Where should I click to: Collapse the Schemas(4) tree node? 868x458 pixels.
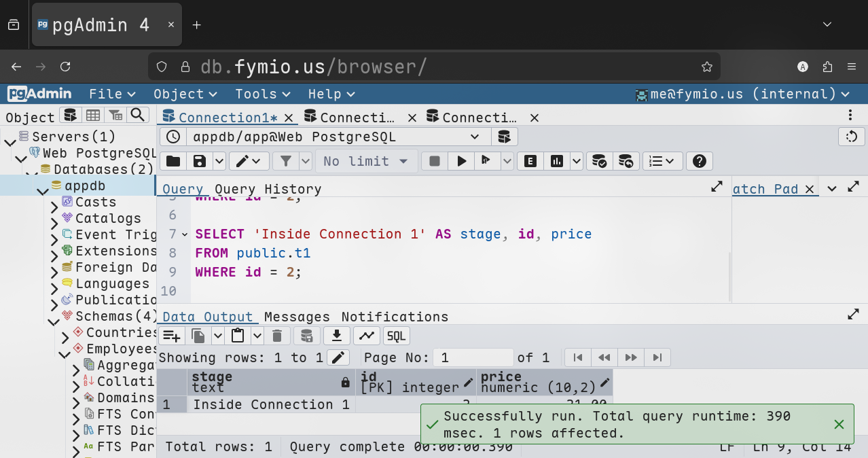[x=53, y=317]
